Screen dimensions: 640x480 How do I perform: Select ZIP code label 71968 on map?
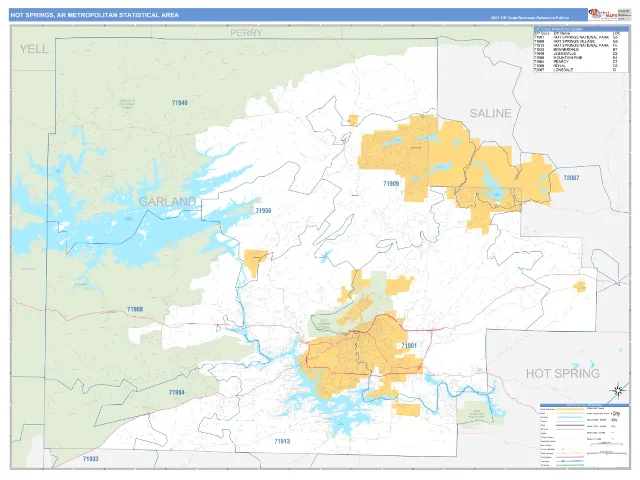(x=135, y=309)
